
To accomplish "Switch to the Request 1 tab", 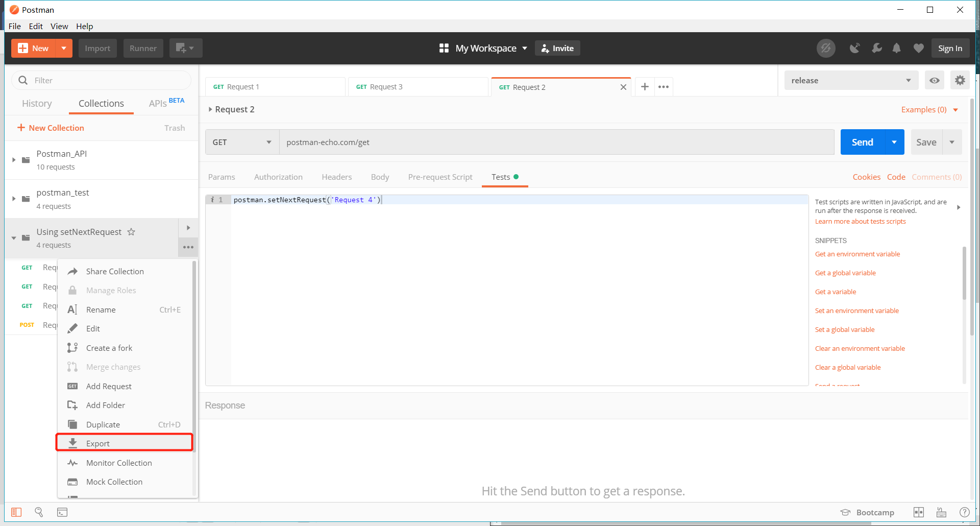I will point(275,87).
